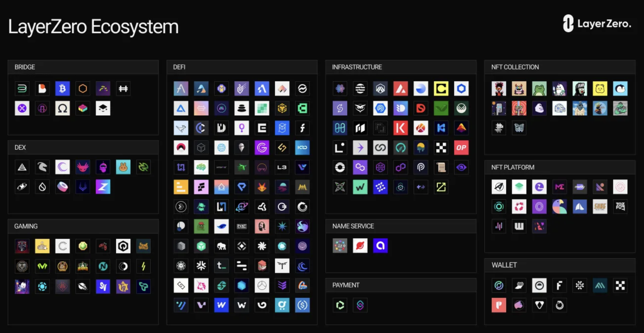
Task: Click the green hexagon arrows logo in Payment
Action: [x=340, y=305]
